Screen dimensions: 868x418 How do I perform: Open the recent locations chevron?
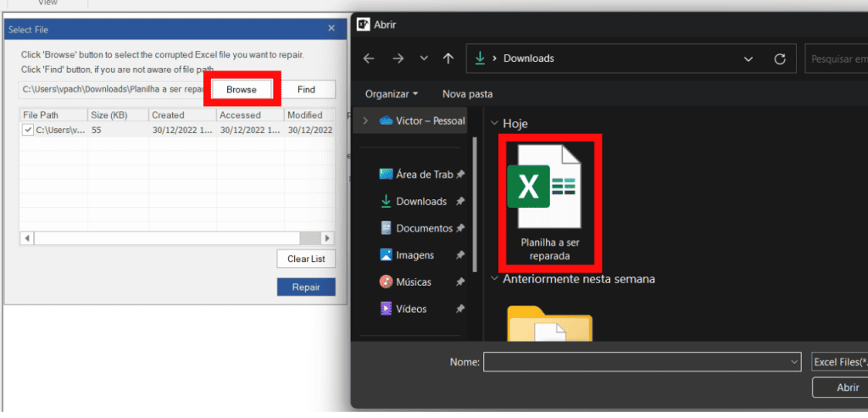(424, 59)
